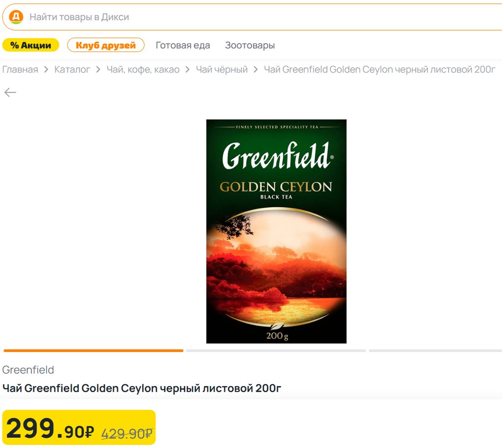Viewport: 502px width, 448px height.
Task: Click chevron after 'Чай чёрный' breadcrumb
Action: tap(255, 70)
